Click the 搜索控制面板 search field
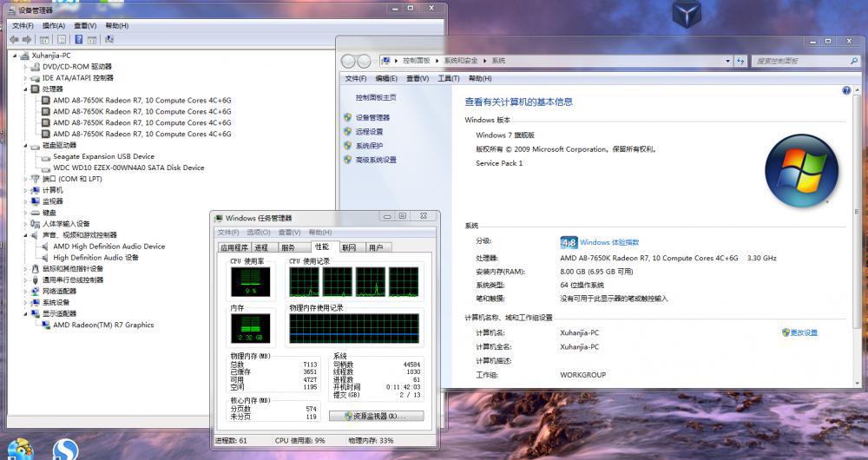868x460 pixels. click(806, 61)
